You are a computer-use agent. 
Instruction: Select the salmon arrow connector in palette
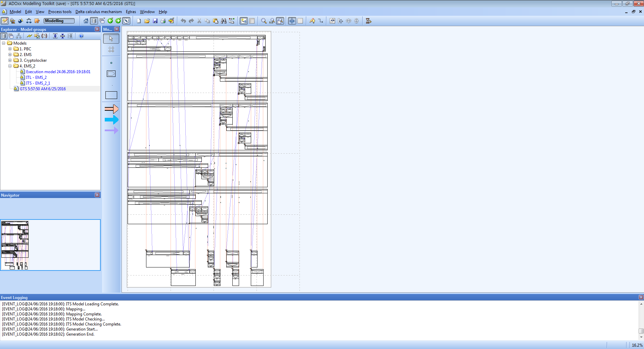coord(111,109)
